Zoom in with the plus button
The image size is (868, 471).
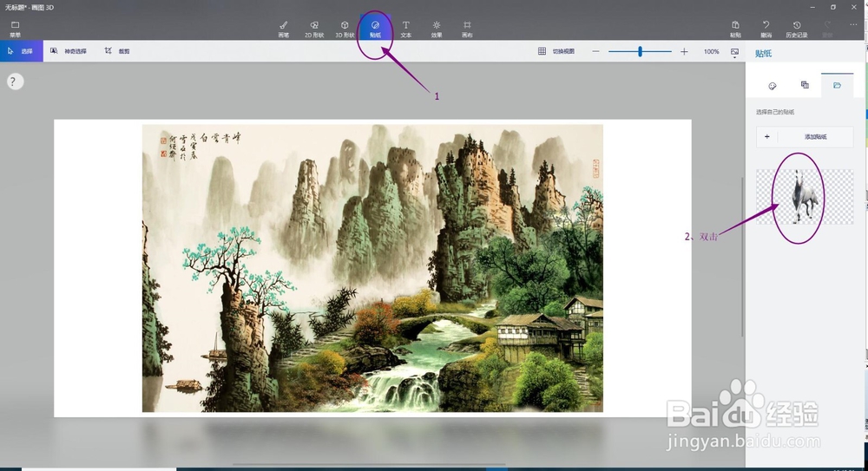(684, 51)
